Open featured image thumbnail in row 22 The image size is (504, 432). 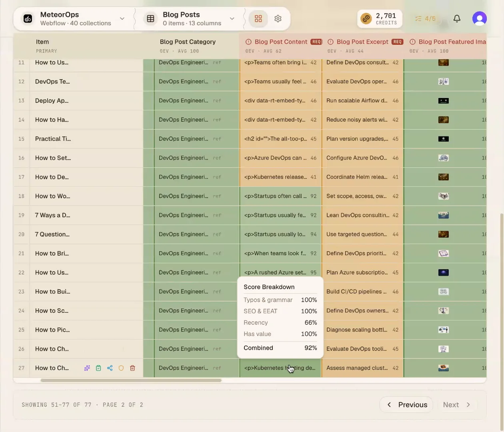pyautogui.click(x=444, y=272)
